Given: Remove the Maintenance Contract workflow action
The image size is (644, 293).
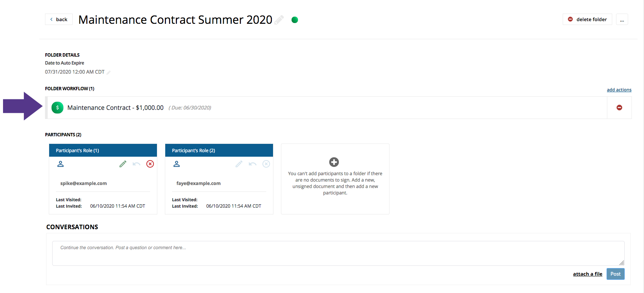Looking at the screenshot, I should [x=619, y=108].
